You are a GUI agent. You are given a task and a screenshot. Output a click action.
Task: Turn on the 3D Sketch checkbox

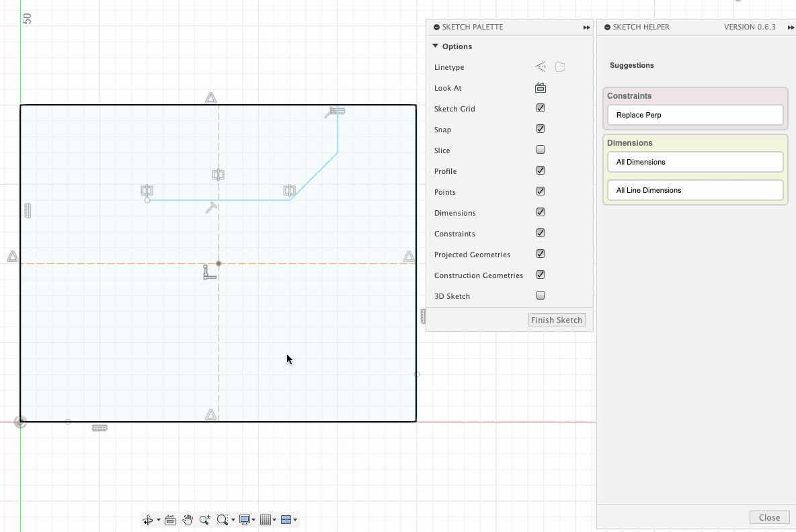[541, 296]
